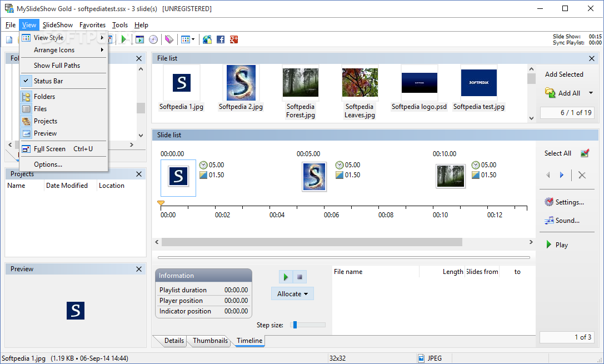Click the Step size slider

(x=308, y=325)
